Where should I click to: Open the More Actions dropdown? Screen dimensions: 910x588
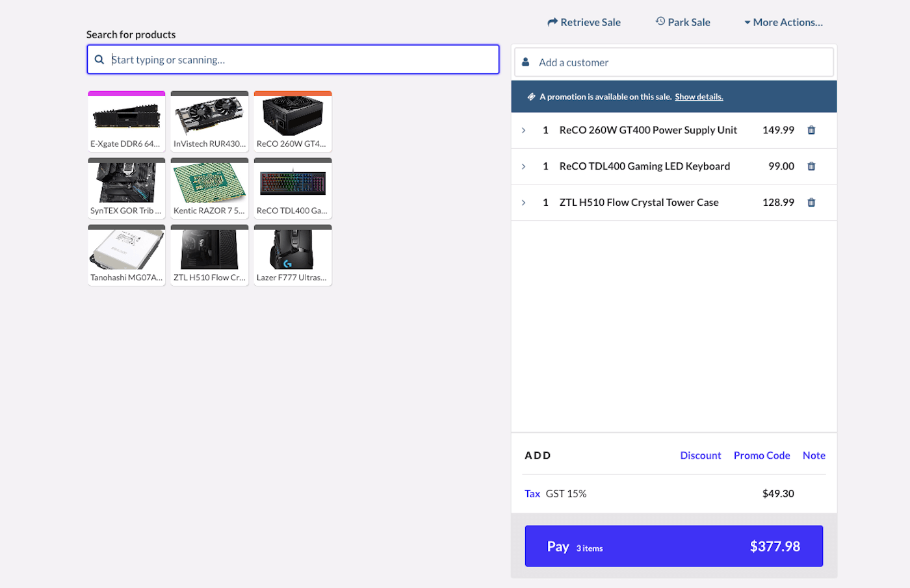click(783, 22)
